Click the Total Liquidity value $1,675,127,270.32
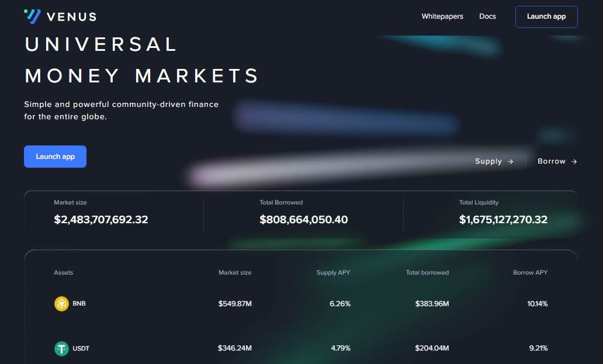 coord(503,220)
